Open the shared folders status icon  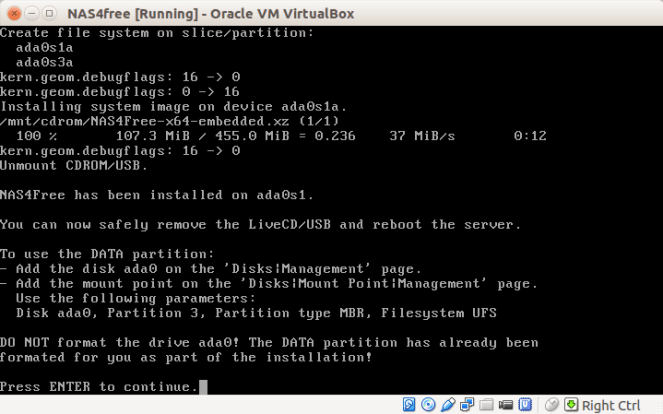pyautogui.click(x=486, y=404)
